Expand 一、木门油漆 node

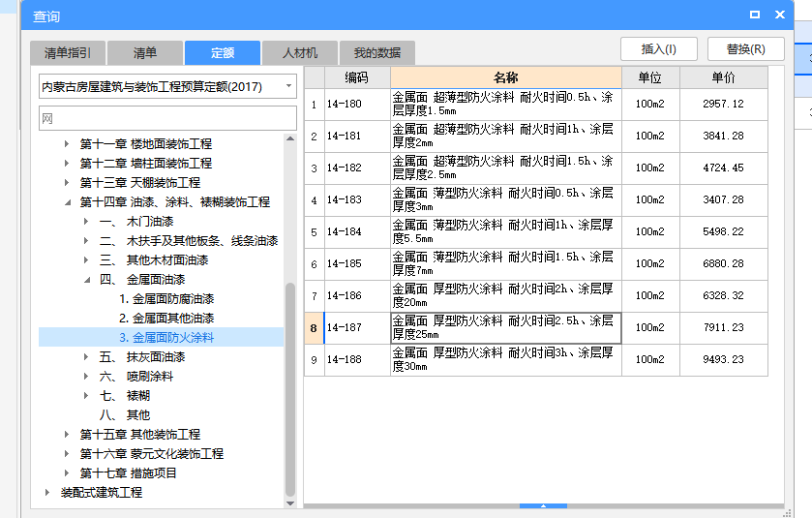[x=86, y=221]
